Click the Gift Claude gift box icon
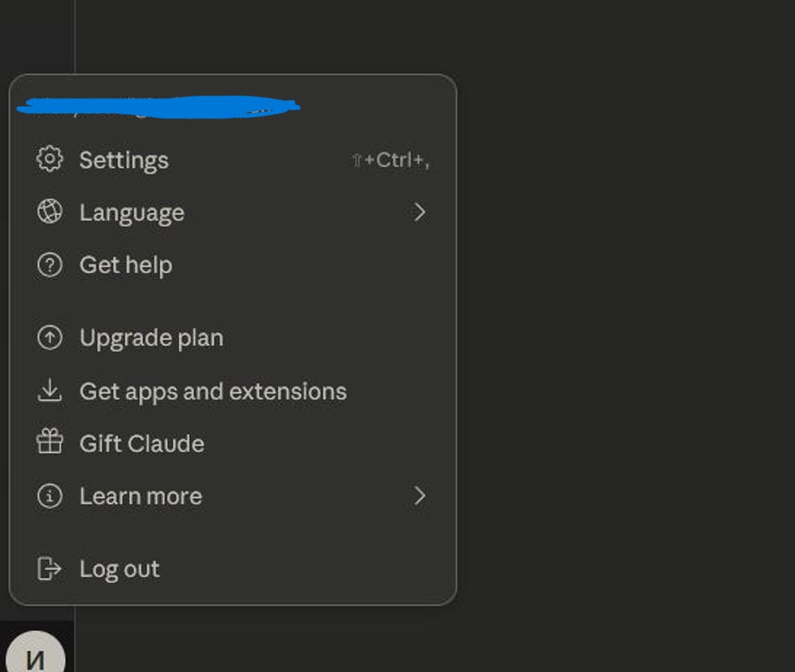This screenshot has width=795, height=672. coord(49,443)
